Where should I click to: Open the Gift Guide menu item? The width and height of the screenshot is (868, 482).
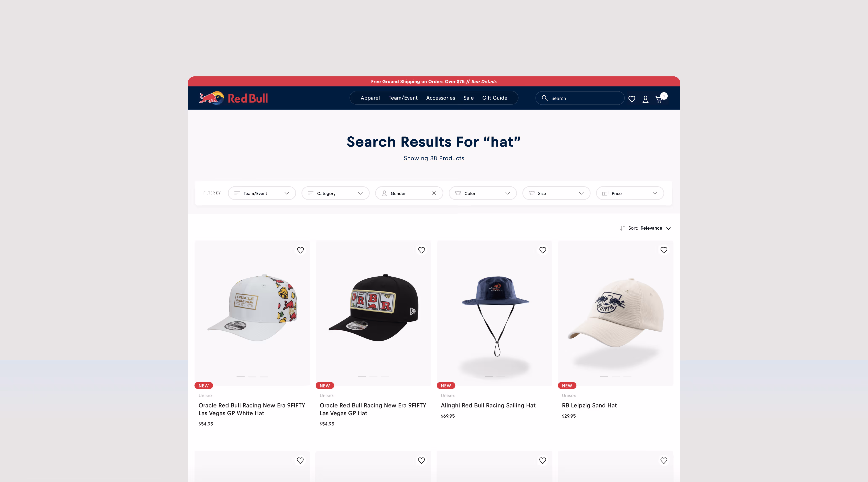pos(494,98)
